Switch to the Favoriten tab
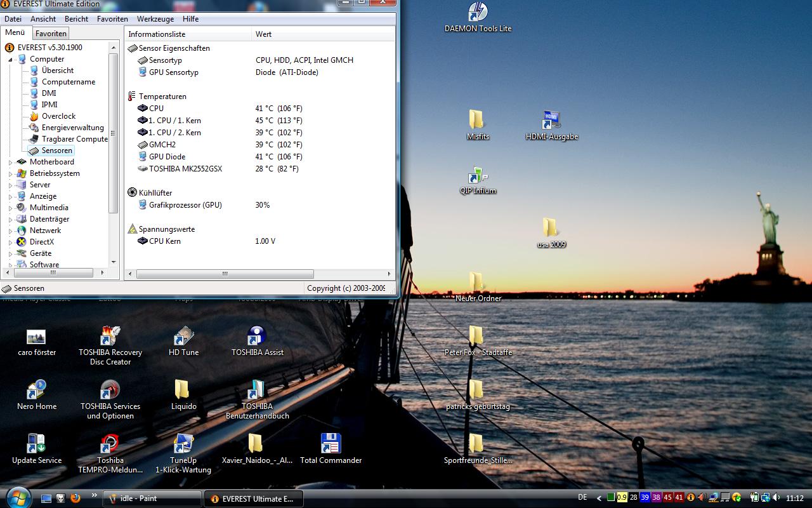 (x=51, y=33)
